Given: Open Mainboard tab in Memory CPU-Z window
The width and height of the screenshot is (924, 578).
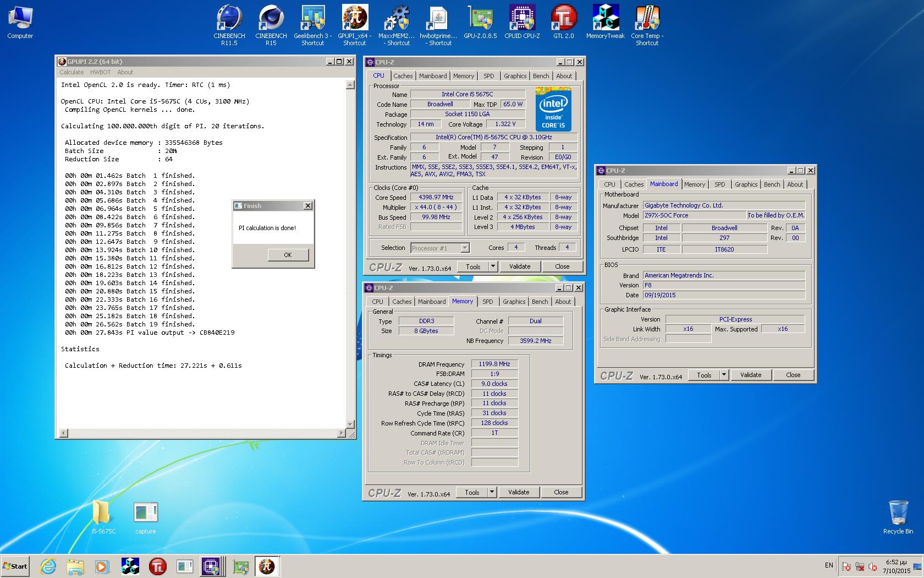Looking at the screenshot, I should pos(432,302).
